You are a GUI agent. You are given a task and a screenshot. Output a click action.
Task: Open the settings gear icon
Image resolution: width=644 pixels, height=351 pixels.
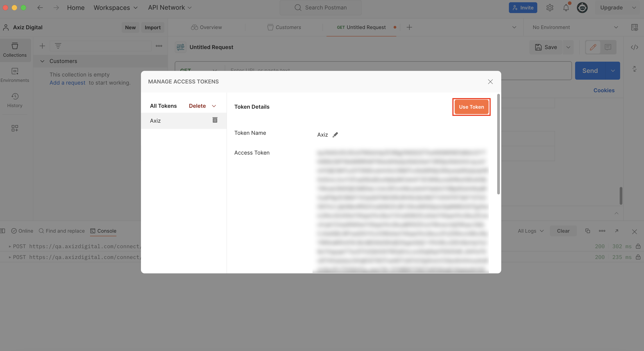pyautogui.click(x=549, y=8)
